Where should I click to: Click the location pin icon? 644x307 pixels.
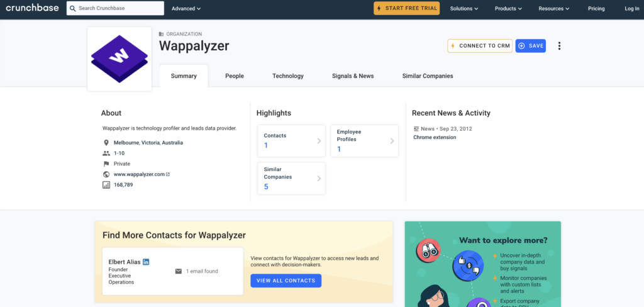coord(106,143)
